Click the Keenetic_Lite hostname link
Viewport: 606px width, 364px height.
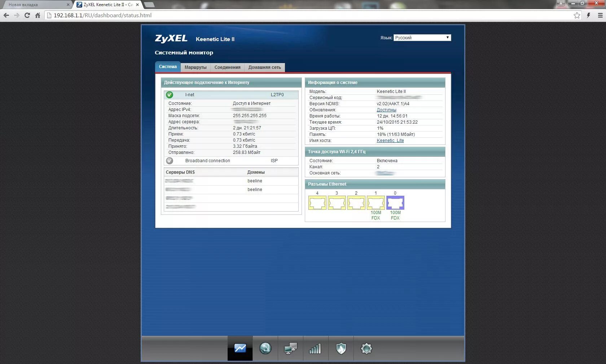(390, 141)
